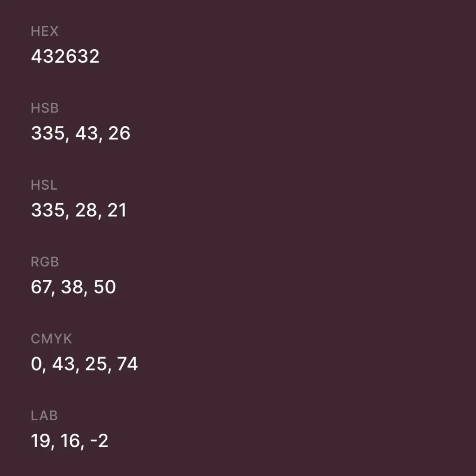Click the HSB label
This screenshot has height=476, width=476.
(x=45, y=108)
